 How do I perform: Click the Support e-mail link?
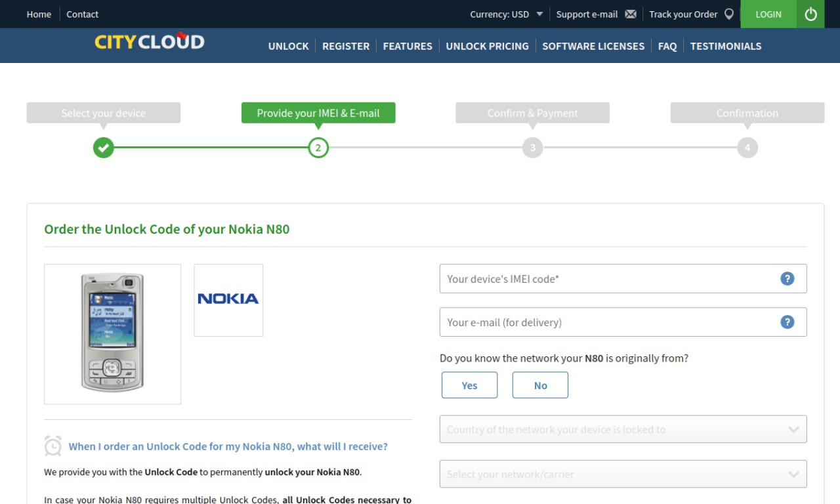click(x=587, y=14)
